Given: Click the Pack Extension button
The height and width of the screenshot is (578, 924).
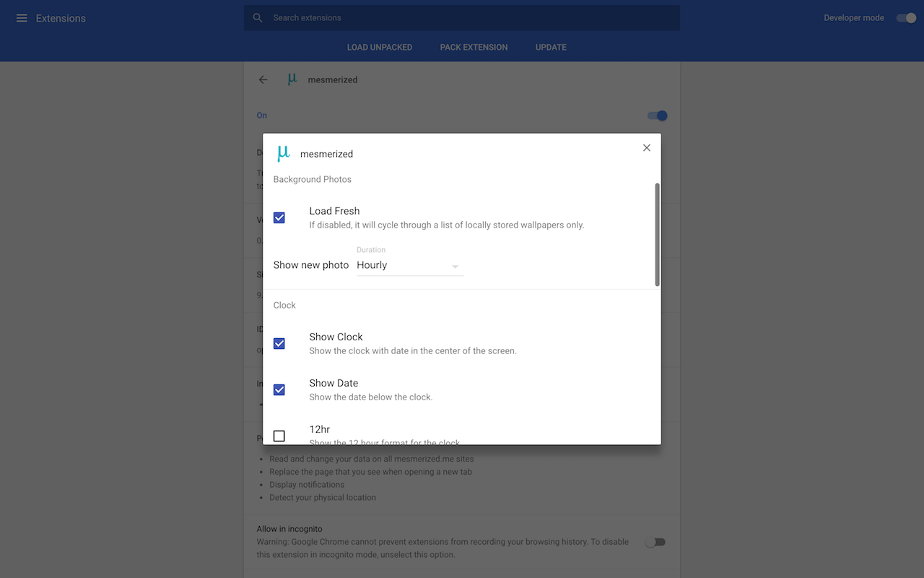Looking at the screenshot, I should coord(474,47).
